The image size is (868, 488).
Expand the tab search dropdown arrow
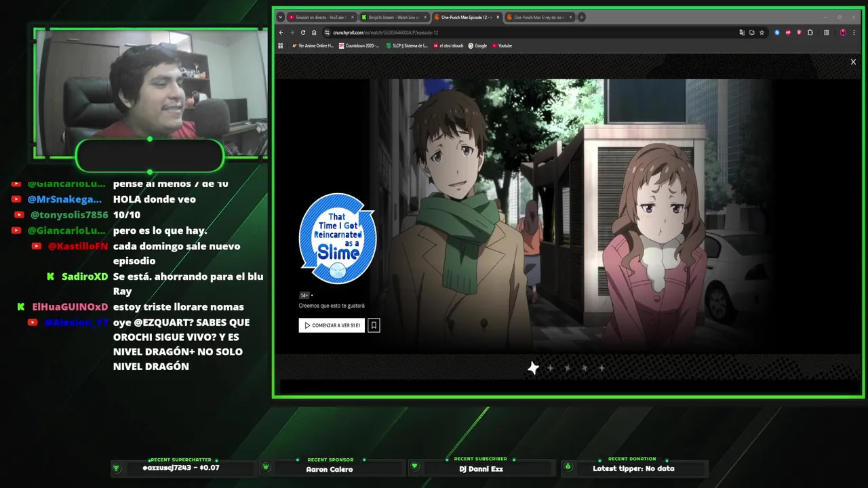[x=281, y=17]
